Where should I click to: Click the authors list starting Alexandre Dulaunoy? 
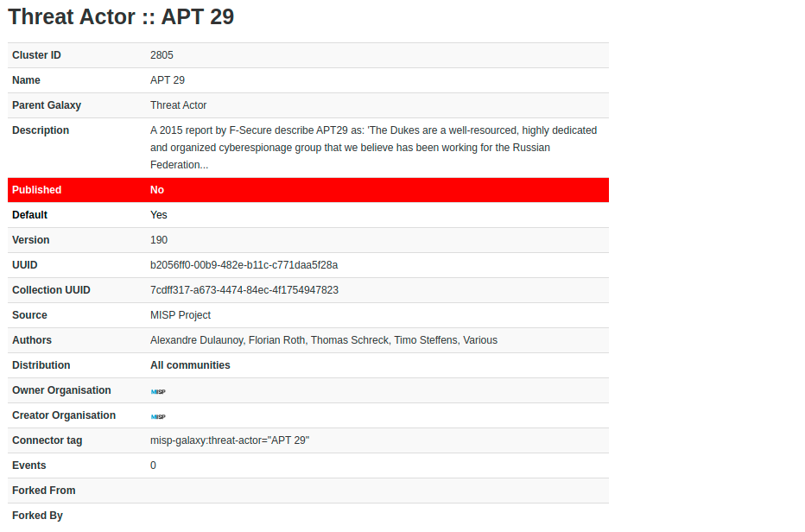(x=323, y=340)
